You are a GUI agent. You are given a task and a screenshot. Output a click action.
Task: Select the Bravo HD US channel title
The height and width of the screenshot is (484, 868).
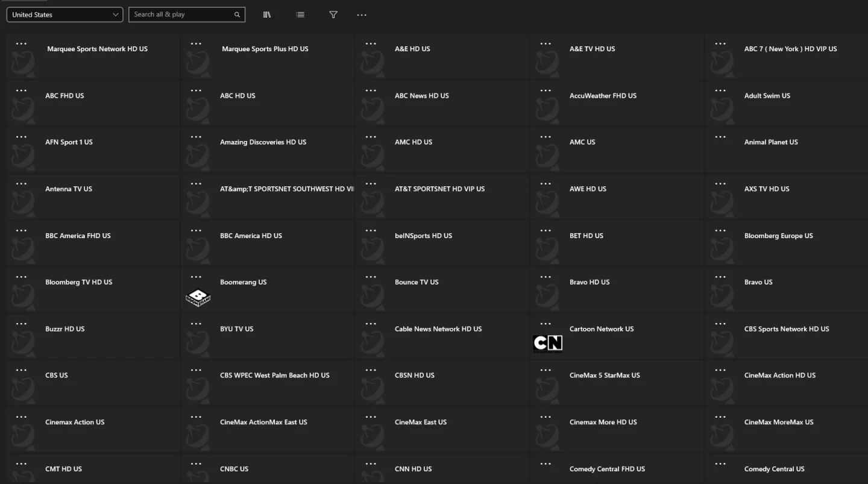tap(590, 282)
